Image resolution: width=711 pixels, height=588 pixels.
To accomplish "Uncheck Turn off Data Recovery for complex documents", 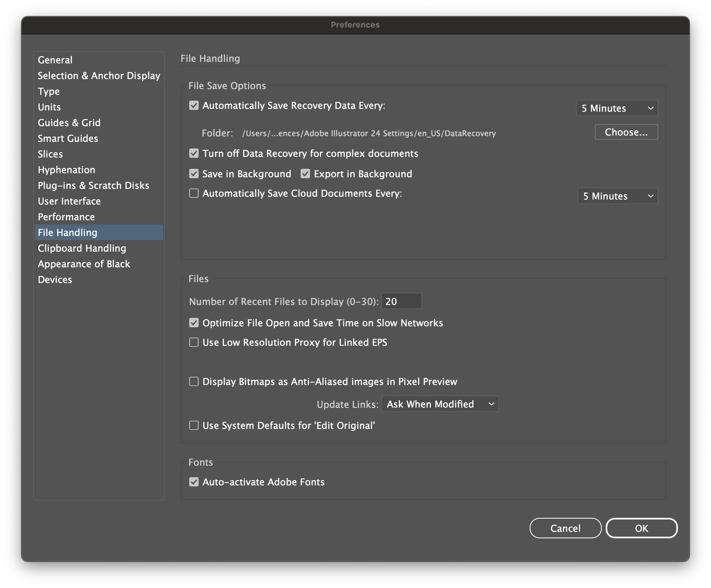I will tap(194, 153).
